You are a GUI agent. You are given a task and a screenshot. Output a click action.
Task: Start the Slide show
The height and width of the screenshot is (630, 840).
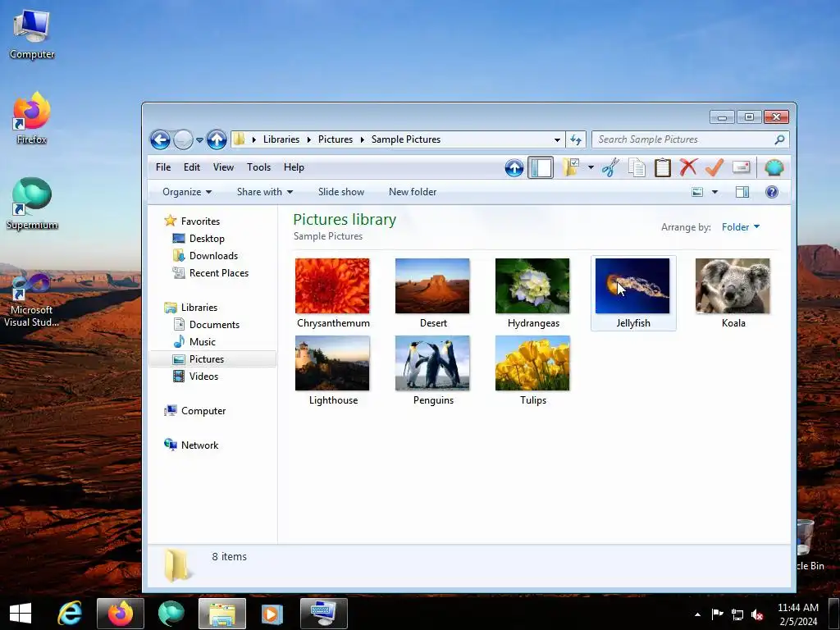(341, 192)
